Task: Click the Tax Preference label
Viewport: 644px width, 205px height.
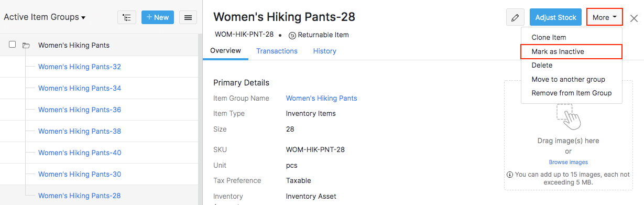Action: [237, 180]
